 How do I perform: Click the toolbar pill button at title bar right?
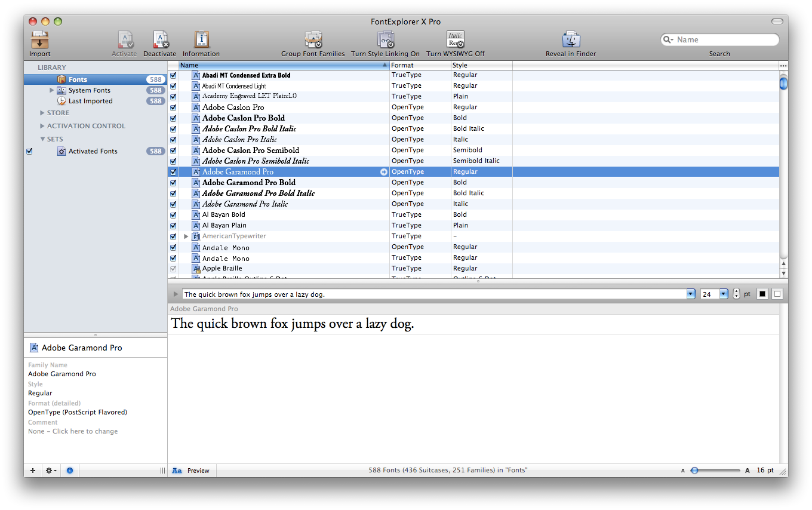coord(777,21)
